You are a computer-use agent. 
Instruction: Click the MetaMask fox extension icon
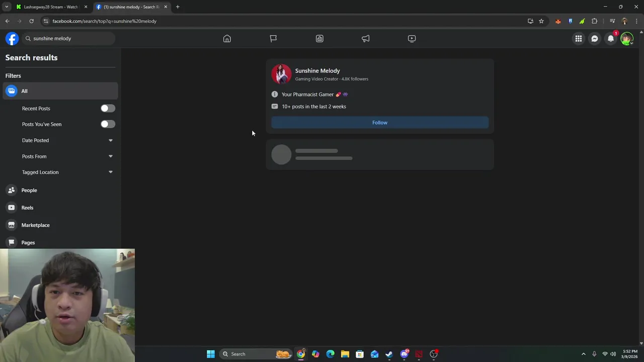pos(558,21)
